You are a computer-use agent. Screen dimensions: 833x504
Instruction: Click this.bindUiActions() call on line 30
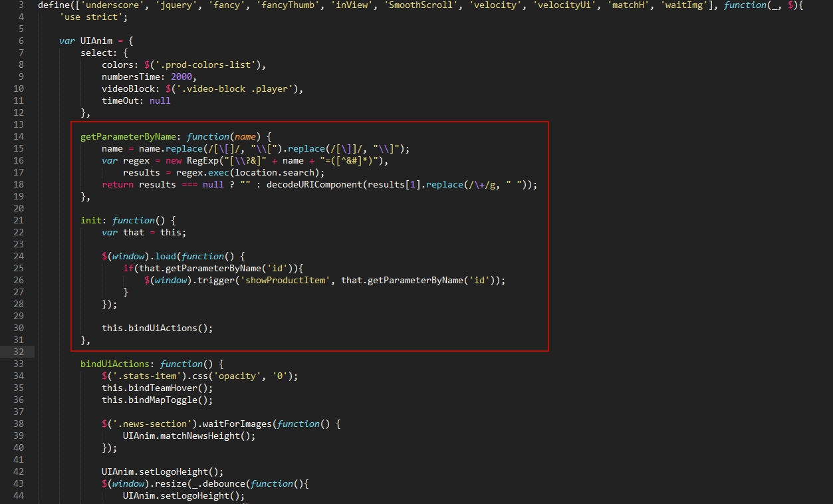pyautogui.click(x=157, y=328)
